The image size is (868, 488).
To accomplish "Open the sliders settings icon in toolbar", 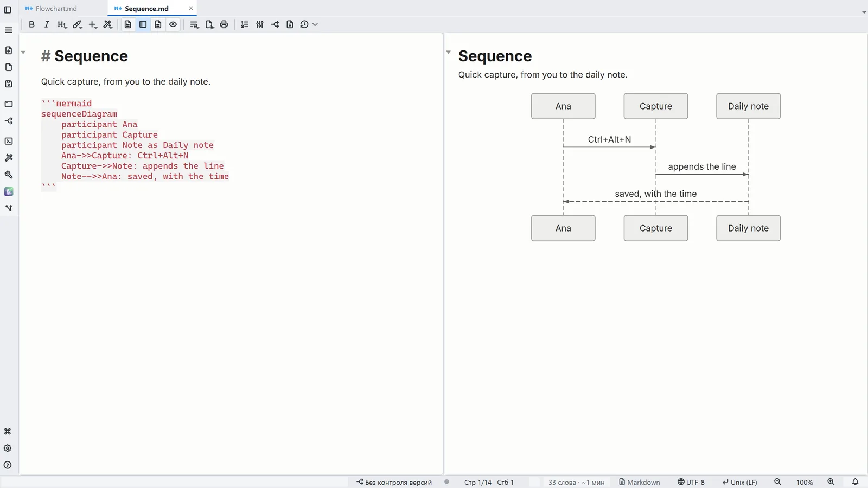I will (x=260, y=24).
